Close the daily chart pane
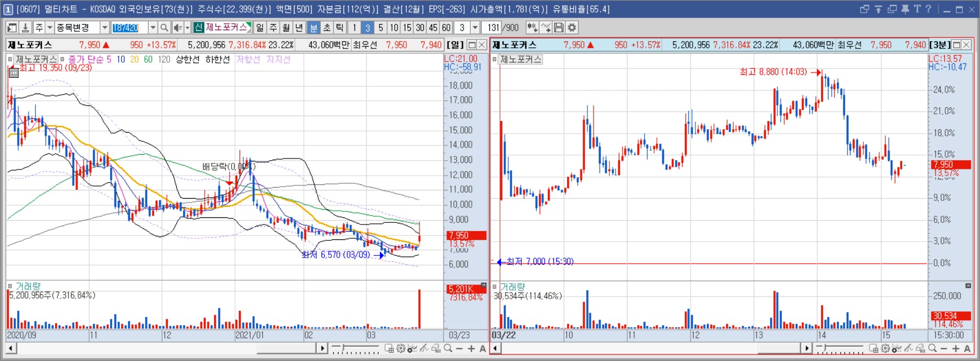980x361 pixels. pyautogui.click(x=482, y=45)
